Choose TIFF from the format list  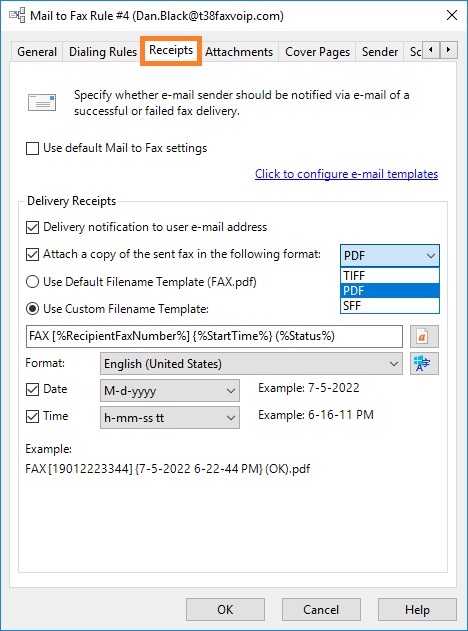pyautogui.click(x=390, y=276)
